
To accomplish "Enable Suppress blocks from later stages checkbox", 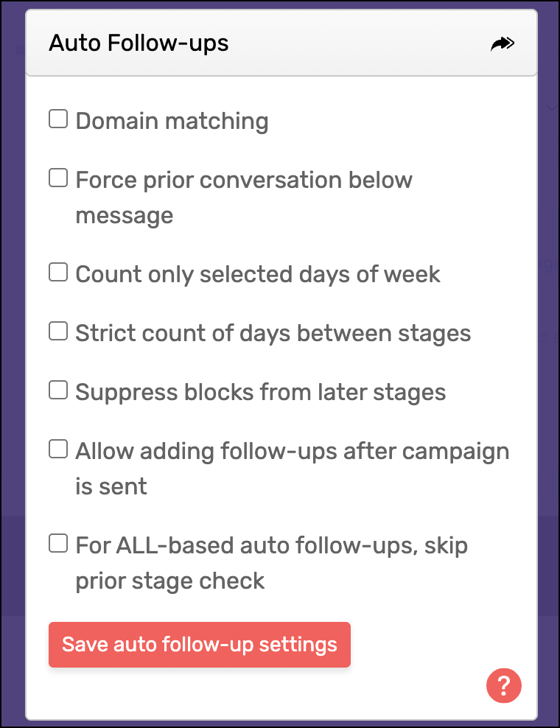I will click(x=58, y=390).
